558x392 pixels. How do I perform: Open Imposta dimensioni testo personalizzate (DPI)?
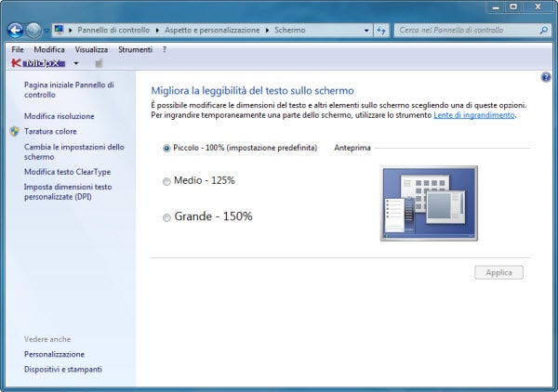68,191
